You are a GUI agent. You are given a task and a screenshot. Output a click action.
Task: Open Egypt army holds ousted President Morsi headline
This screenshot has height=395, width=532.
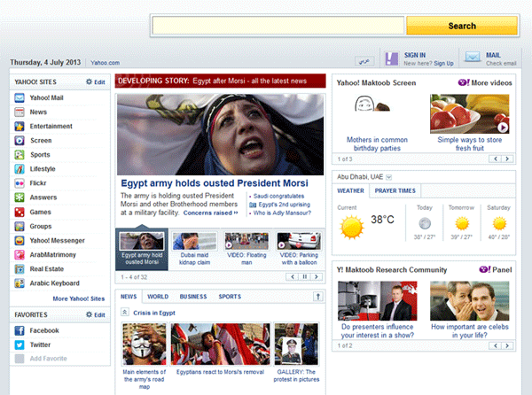215,183
